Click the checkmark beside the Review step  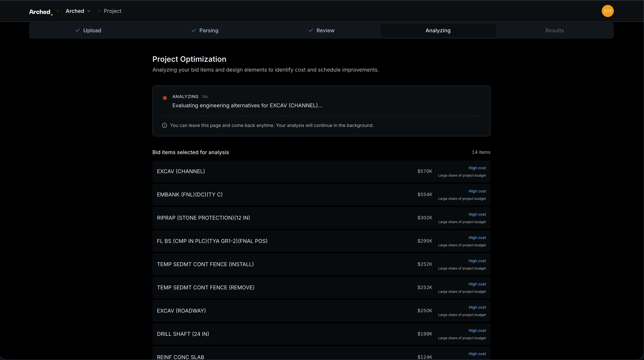[310, 30]
